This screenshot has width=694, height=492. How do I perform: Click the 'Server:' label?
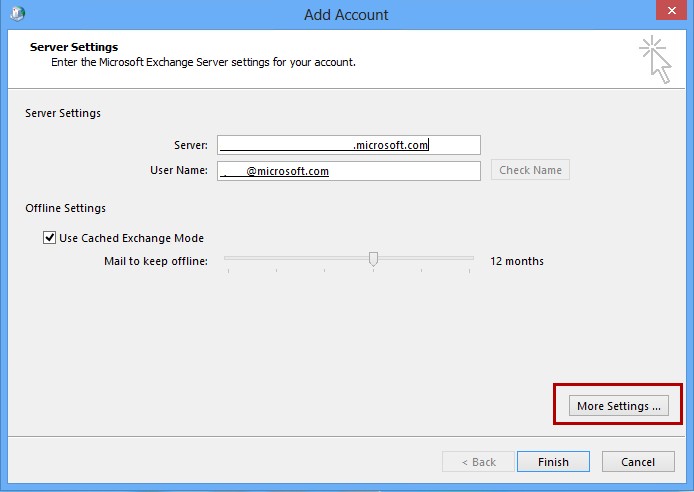(x=191, y=145)
